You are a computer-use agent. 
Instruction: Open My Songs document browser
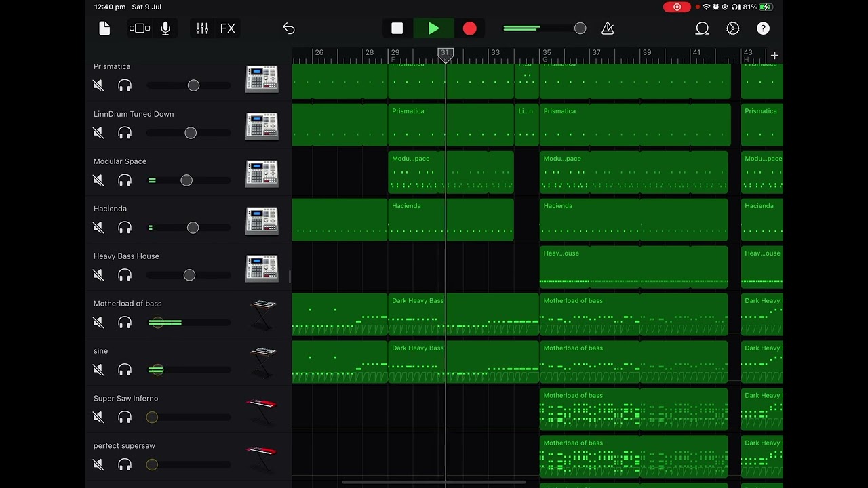click(104, 28)
